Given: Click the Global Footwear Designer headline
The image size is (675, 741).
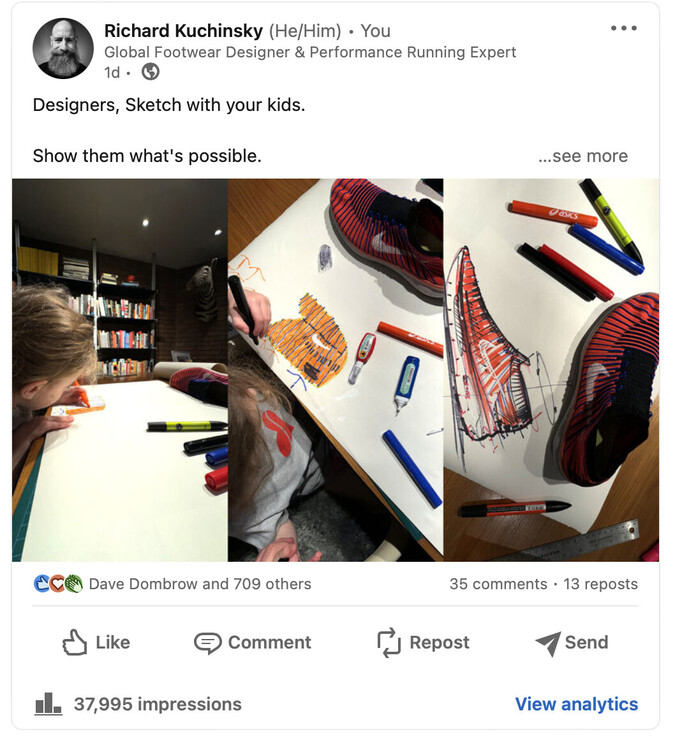Looking at the screenshot, I should [310, 52].
